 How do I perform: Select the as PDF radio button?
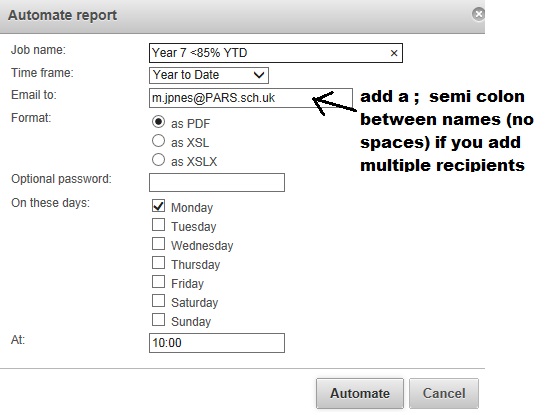tap(158, 122)
